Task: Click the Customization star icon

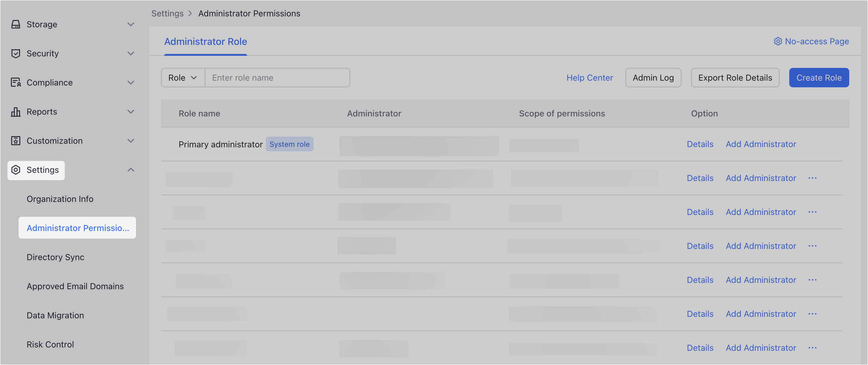Action: coord(15,141)
